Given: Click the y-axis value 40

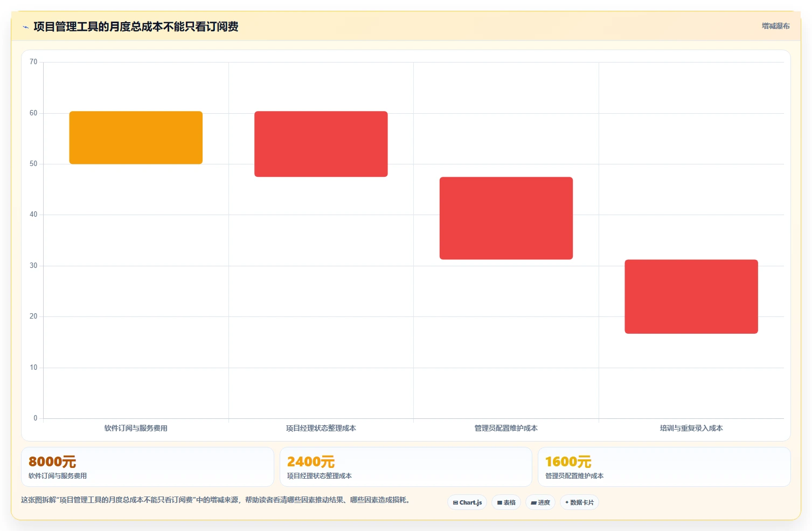Looking at the screenshot, I should coord(33,215).
